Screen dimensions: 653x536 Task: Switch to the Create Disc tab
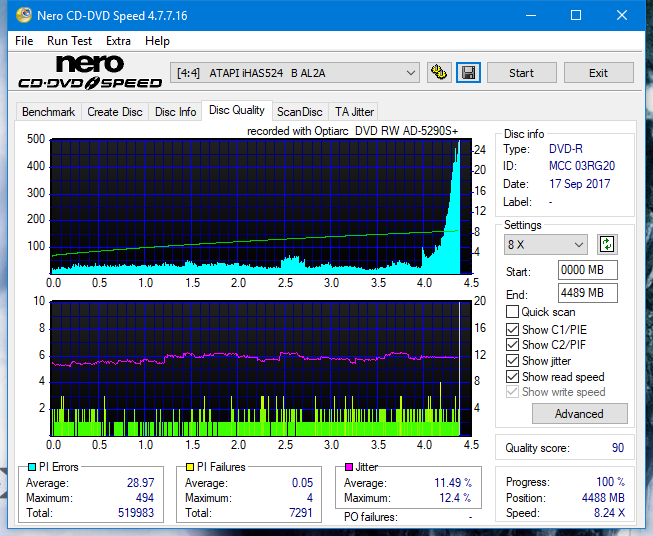115,112
